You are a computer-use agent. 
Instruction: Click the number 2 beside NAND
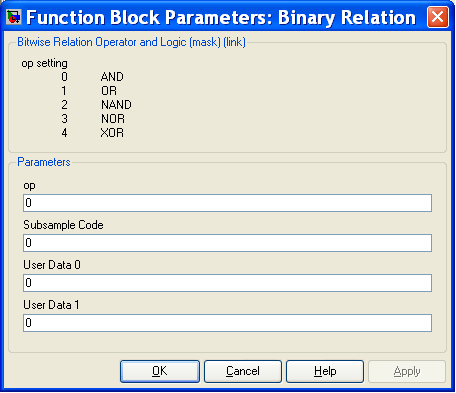point(64,105)
